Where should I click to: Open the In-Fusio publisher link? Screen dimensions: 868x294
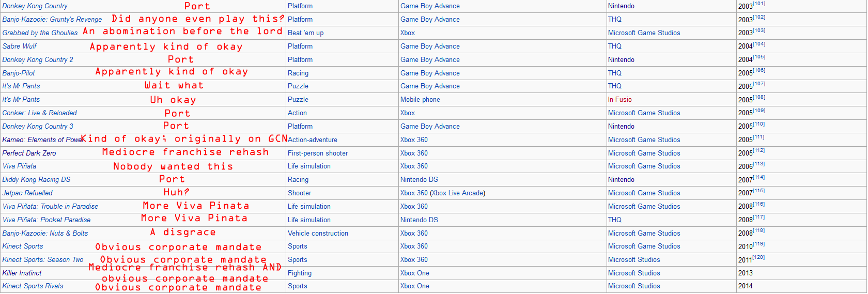(619, 100)
